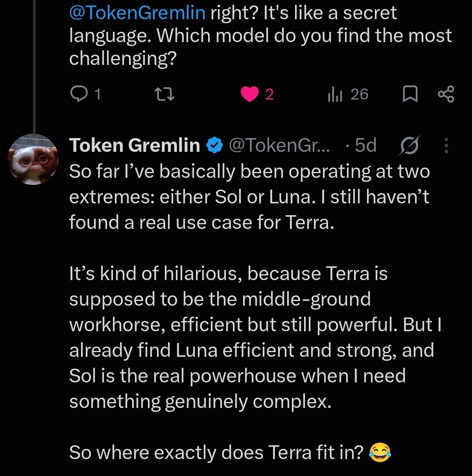The height and width of the screenshot is (476, 472).
Task: Follow the @TokenGremlin mention link
Action: tap(137, 13)
